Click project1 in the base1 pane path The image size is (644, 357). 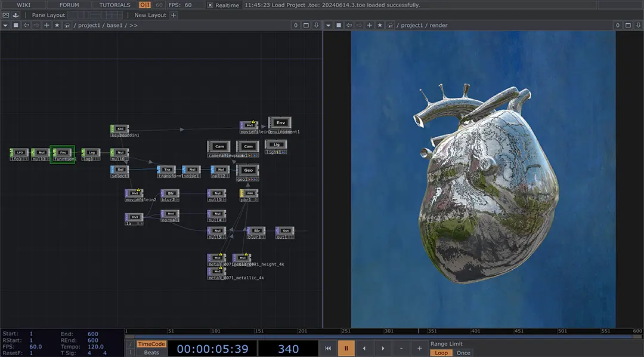click(x=89, y=25)
